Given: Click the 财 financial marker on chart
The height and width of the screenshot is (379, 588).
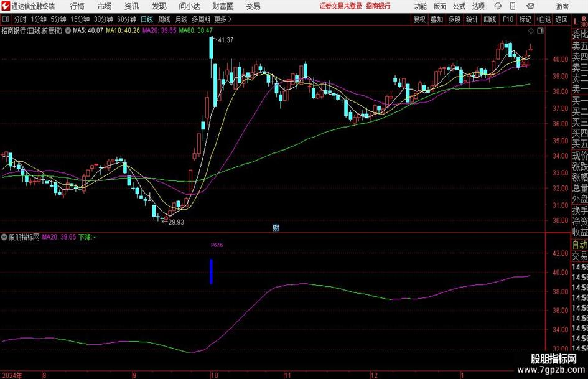Looking at the screenshot, I should pos(276,228).
